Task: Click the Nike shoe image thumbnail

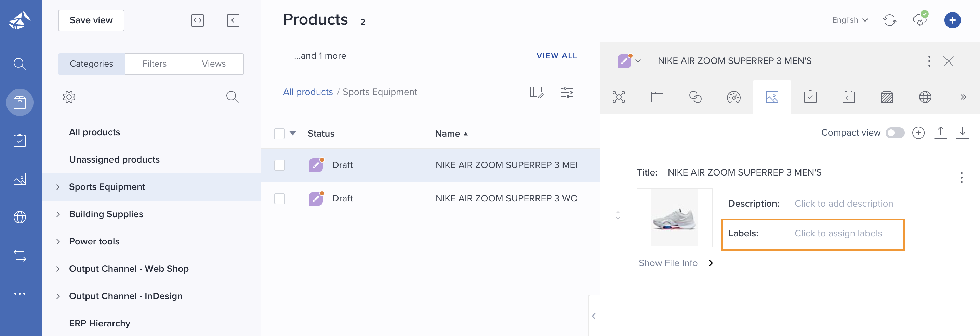Action: (675, 218)
